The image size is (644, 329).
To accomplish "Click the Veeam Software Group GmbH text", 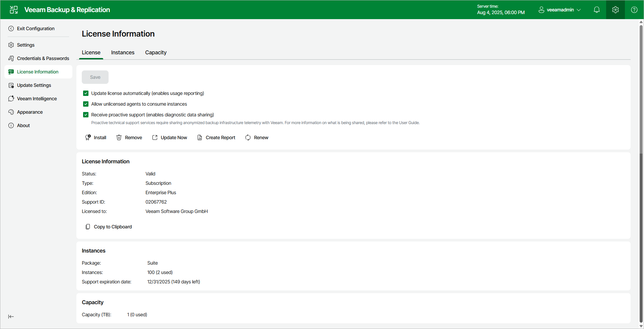I will (x=177, y=211).
